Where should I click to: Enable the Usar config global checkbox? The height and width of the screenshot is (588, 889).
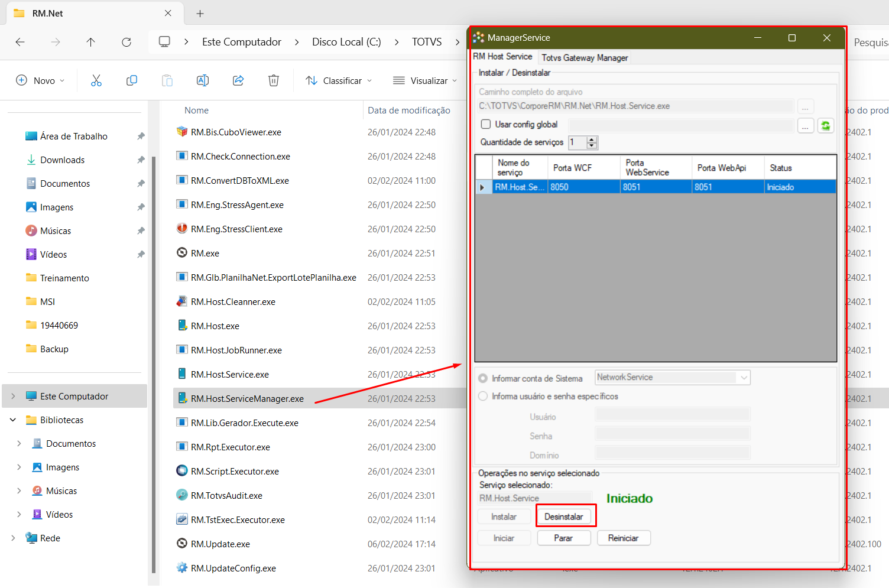486,124
